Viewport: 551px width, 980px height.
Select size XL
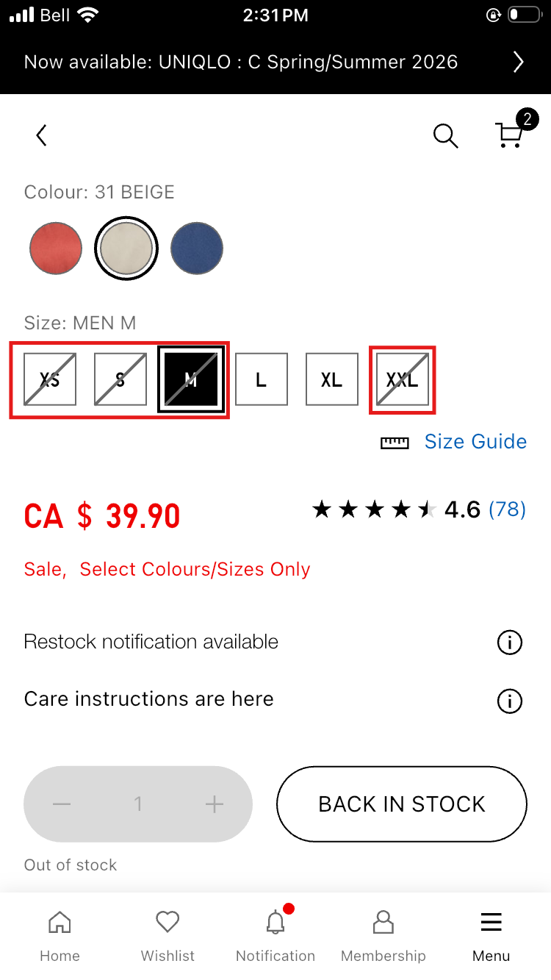[331, 379]
